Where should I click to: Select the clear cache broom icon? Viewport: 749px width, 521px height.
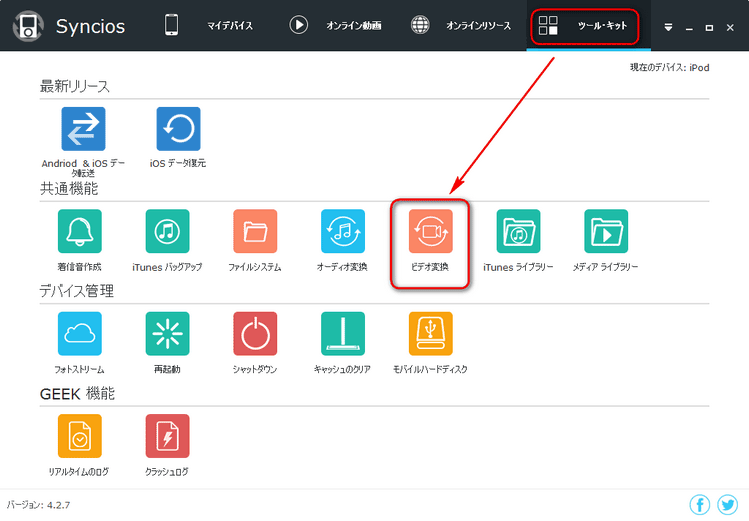pyautogui.click(x=342, y=334)
